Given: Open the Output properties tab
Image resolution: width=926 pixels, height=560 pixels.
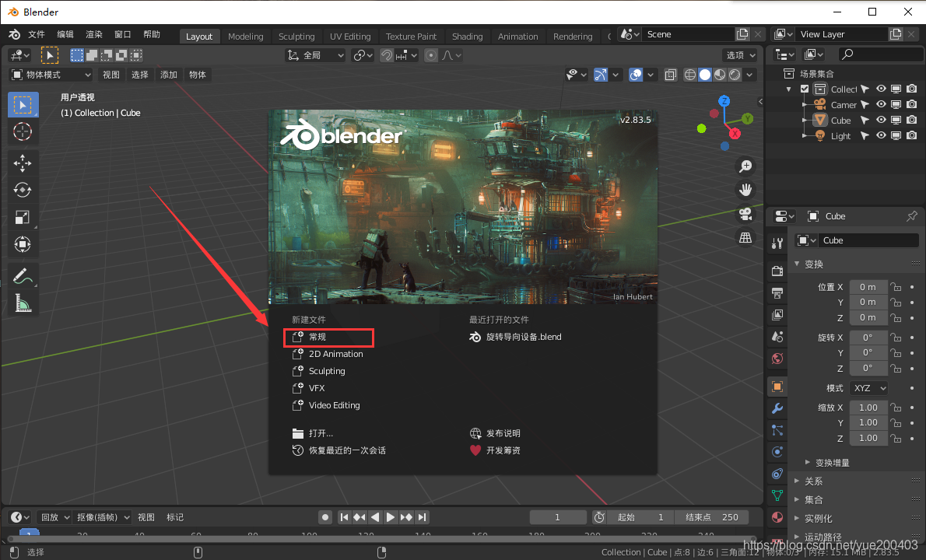Looking at the screenshot, I should [777, 292].
